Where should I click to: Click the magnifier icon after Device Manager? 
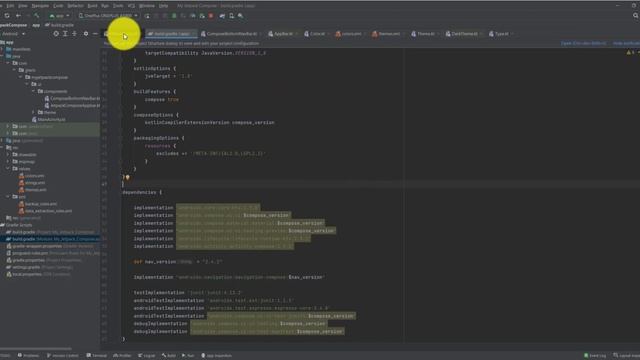[x=240, y=16]
